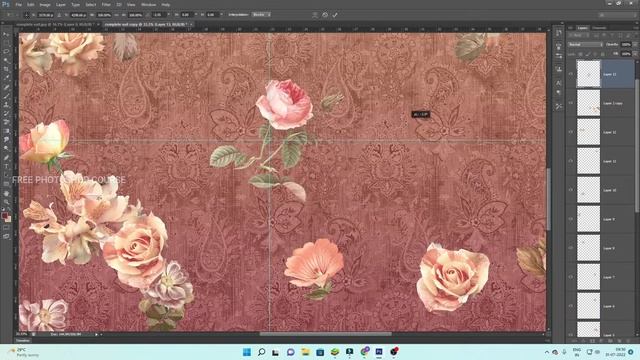This screenshot has width=640, height=360.
Task: Toggle the width-height link icon
Action: point(117,15)
